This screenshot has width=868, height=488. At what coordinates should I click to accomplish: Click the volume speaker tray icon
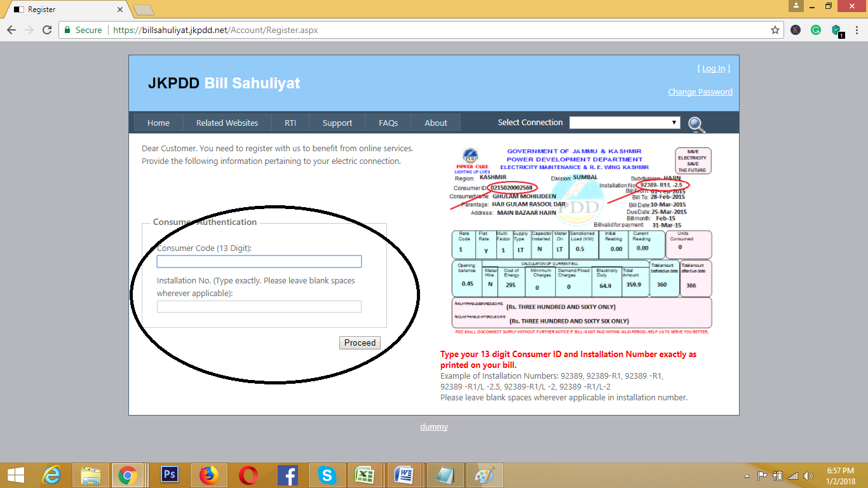808,475
